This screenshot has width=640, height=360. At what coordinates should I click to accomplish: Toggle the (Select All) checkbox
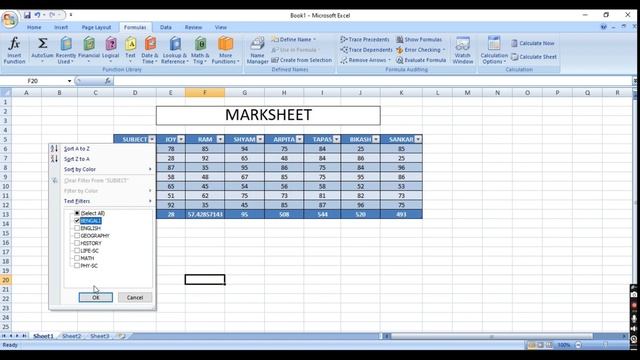click(x=77, y=213)
